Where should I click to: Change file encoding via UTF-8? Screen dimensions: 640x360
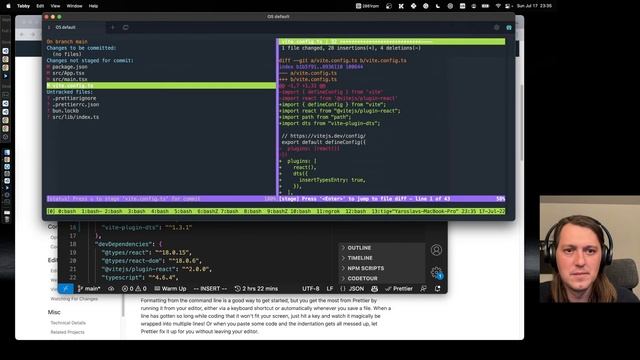click(x=311, y=289)
